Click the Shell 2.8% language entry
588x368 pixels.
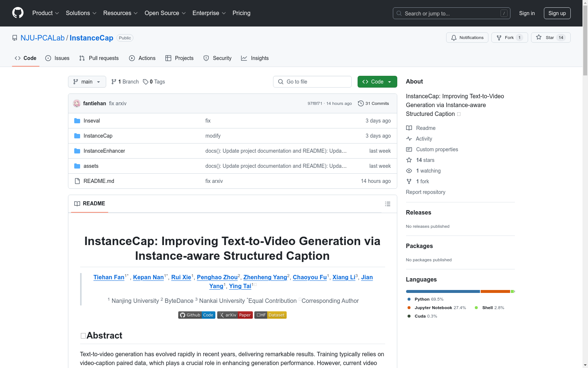click(x=490, y=308)
